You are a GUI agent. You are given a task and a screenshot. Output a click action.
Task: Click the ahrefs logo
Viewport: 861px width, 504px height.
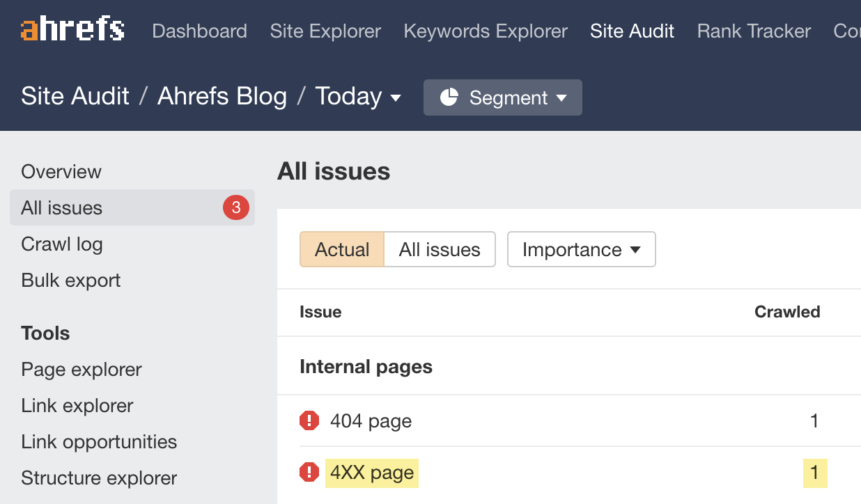(72, 29)
